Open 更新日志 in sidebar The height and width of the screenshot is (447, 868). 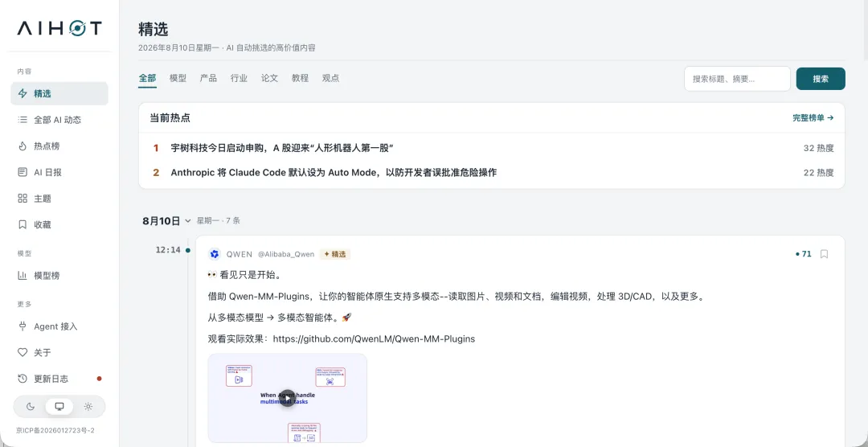click(59, 379)
